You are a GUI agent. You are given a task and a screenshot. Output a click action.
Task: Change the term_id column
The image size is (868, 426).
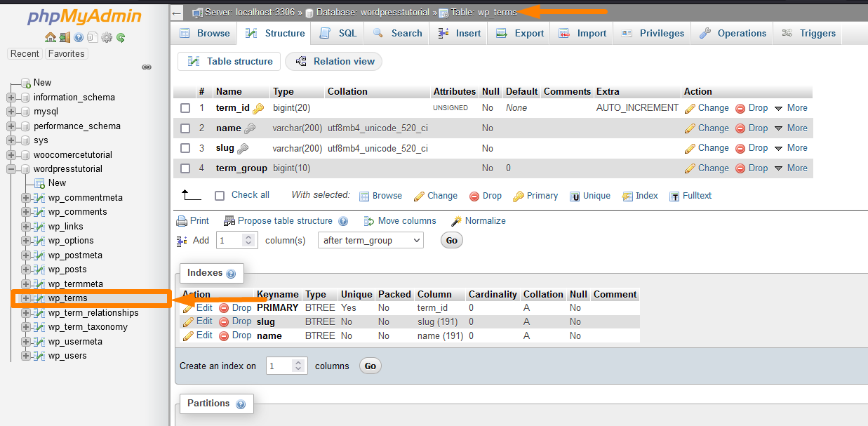(x=707, y=108)
